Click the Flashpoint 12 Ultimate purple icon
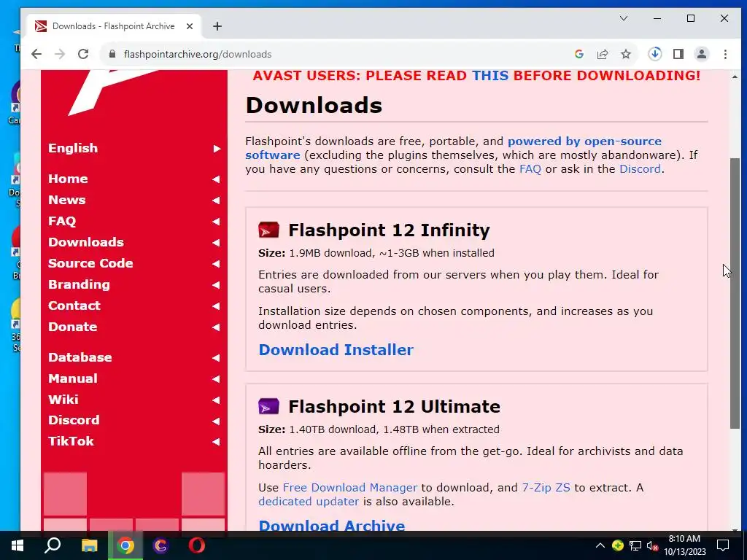747x560 pixels. pyautogui.click(x=268, y=406)
